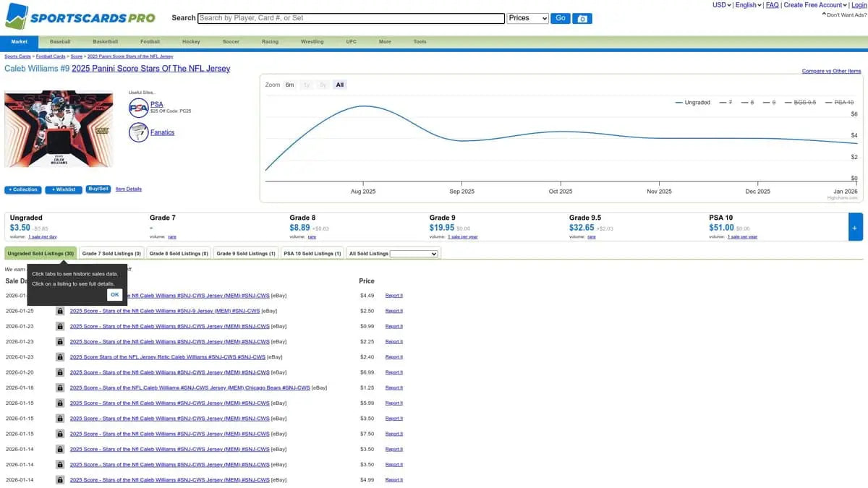This screenshot has height=488, width=868.
Task: Open the camera photo search button
Action: pyautogui.click(x=583, y=18)
